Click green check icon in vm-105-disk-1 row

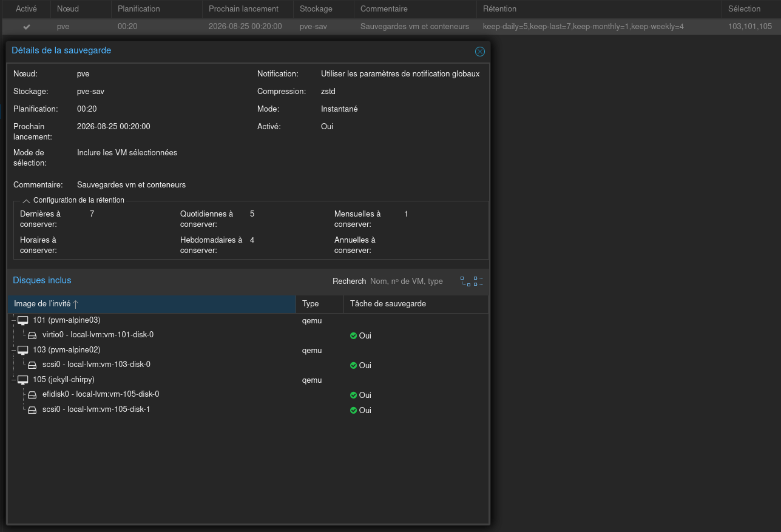[353, 410]
